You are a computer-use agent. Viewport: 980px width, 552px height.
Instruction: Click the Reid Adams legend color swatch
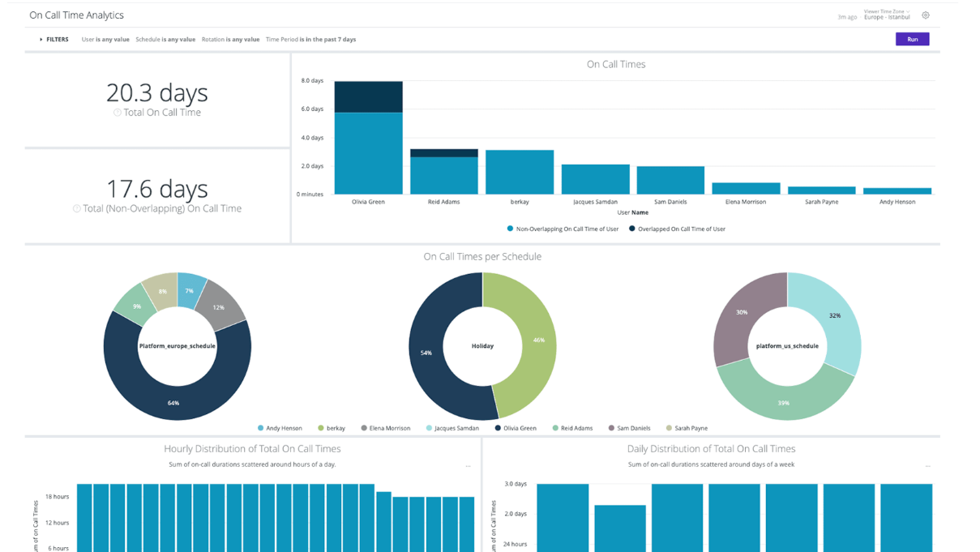pyautogui.click(x=555, y=428)
